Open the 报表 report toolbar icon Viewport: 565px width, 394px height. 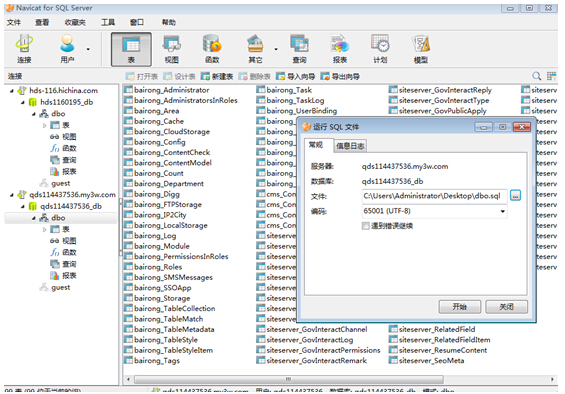pos(340,49)
